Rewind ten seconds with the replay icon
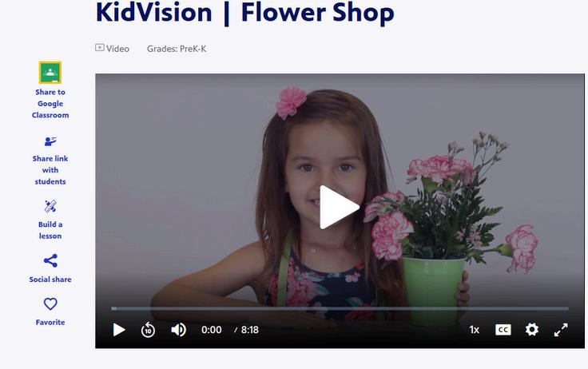This screenshot has width=588, height=369. coord(148,330)
